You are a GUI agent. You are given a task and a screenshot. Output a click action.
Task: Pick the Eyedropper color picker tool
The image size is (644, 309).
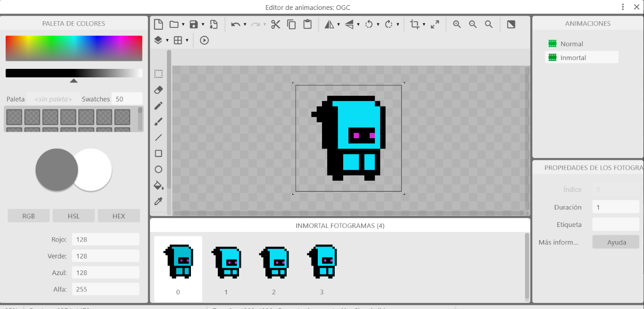[x=158, y=201]
